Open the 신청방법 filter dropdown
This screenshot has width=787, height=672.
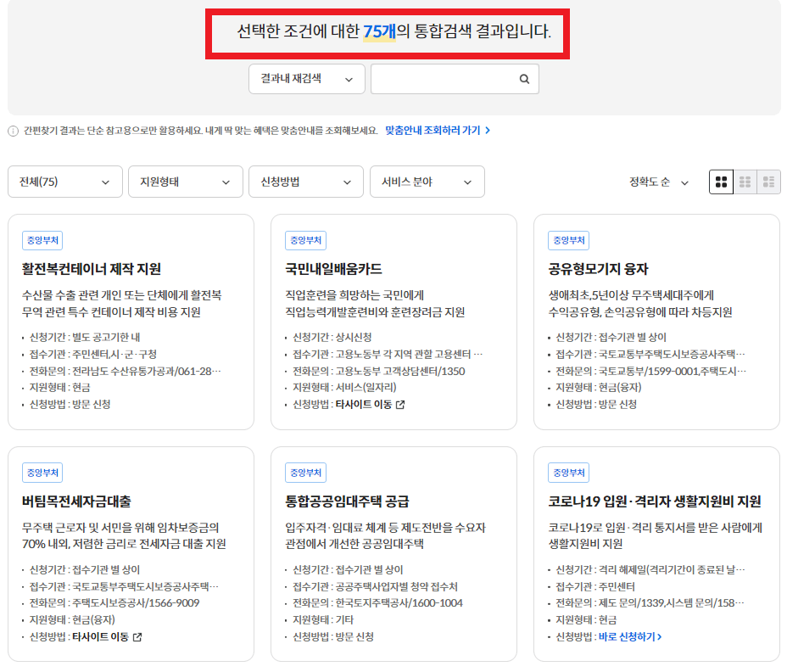pos(306,182)
